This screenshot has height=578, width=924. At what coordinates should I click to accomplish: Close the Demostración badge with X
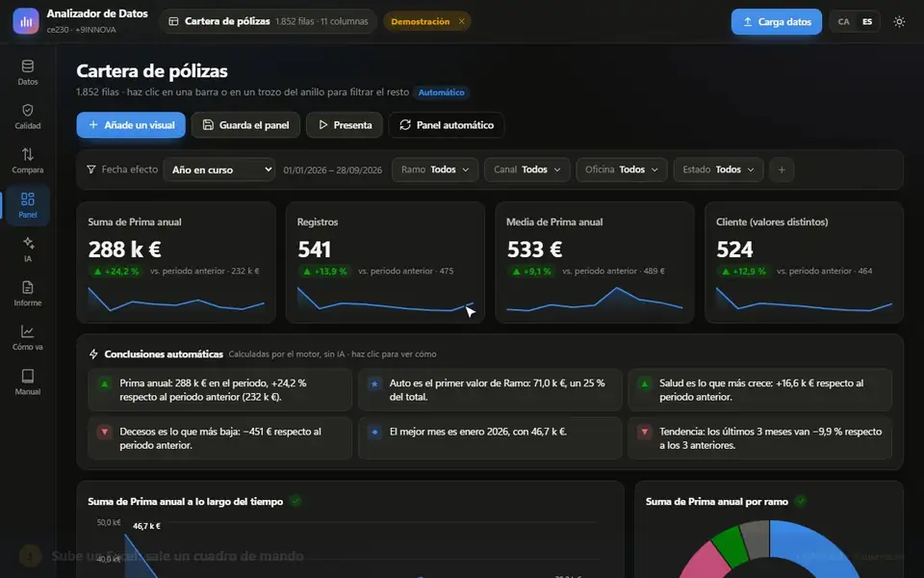461,21
